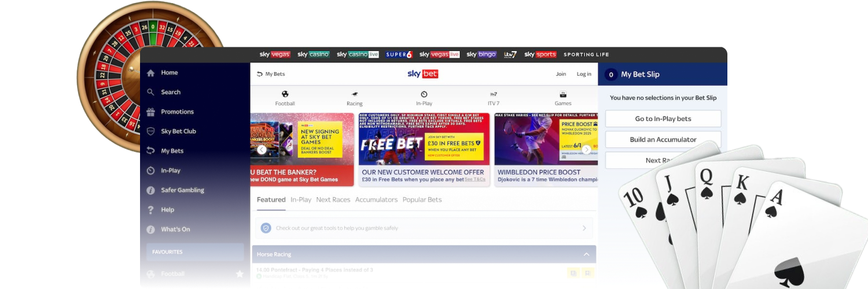Click the Racing horse icon in top navigation
Viewport: 868px width, 289px height.
pyautogui.click(x=355, y=94)
